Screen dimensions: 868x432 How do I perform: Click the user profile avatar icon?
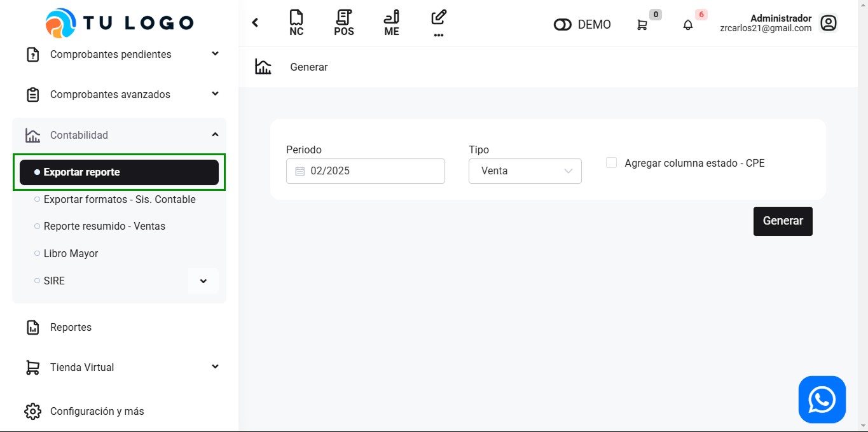(x=828, y=24)
